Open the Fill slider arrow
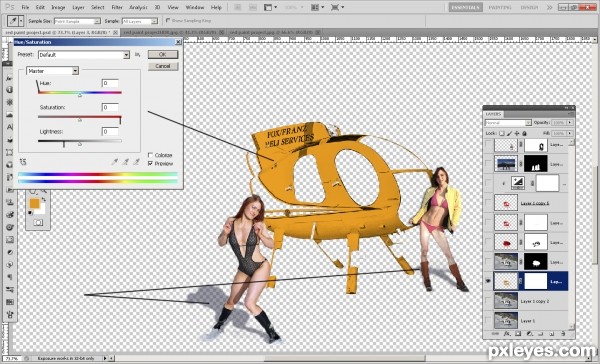This screenshot has height=364, width=600. [x=570, y=133]
